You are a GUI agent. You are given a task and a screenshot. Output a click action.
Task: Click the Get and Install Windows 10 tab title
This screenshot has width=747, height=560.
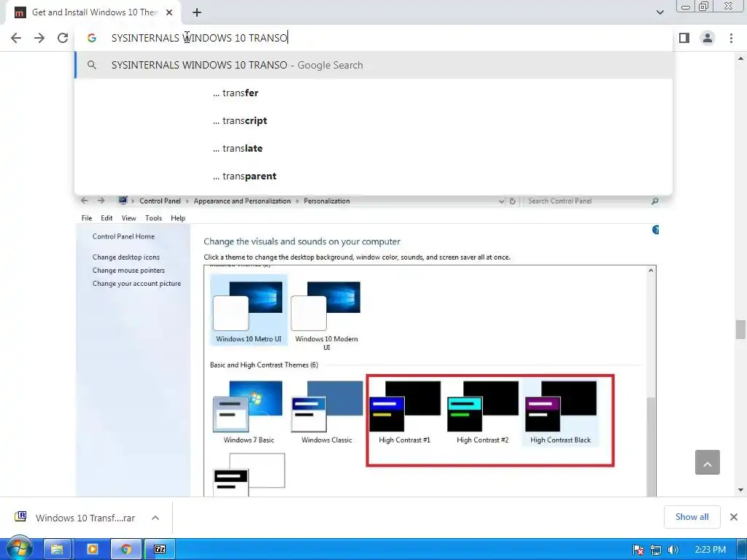[95, 12]
